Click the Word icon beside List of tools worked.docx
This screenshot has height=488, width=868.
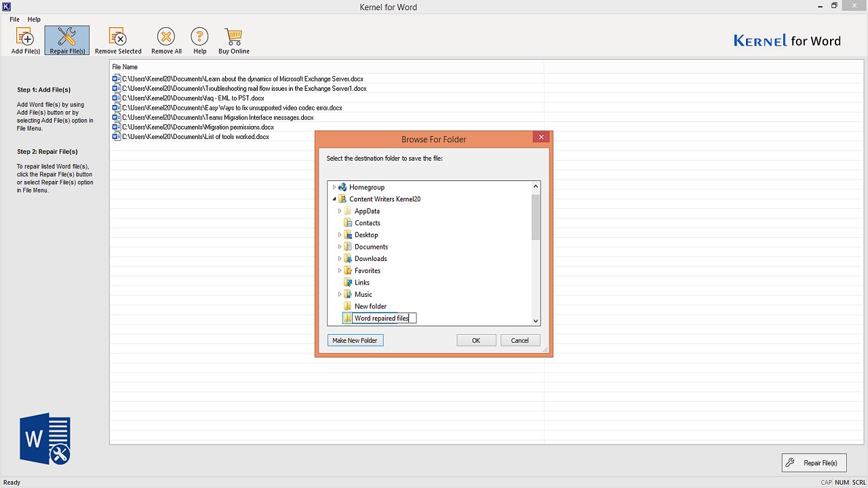pyautogui.click(x=116, y=137)
